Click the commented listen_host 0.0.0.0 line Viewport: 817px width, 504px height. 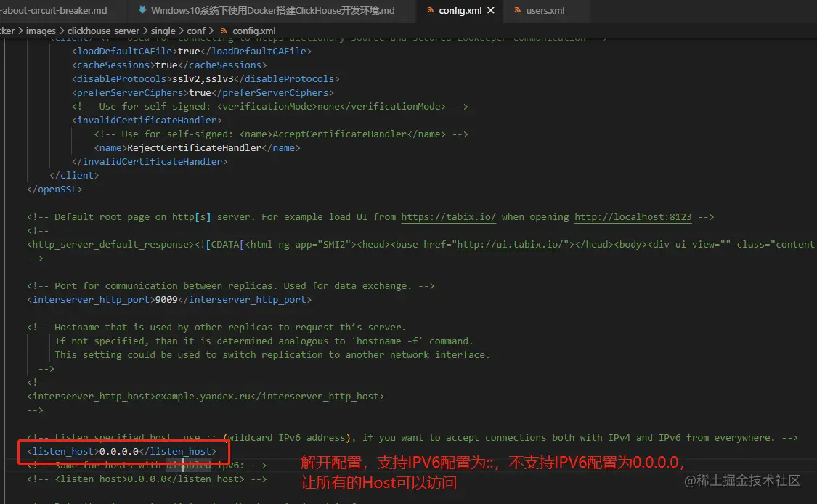(147, 479)
